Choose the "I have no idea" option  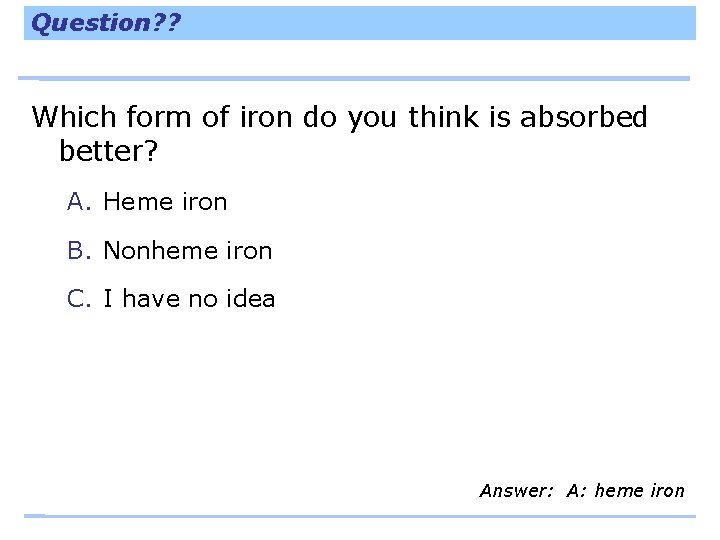(x=189, y=298)
